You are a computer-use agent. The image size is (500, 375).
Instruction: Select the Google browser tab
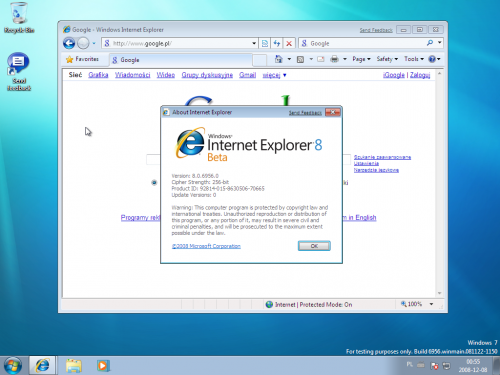180,60
